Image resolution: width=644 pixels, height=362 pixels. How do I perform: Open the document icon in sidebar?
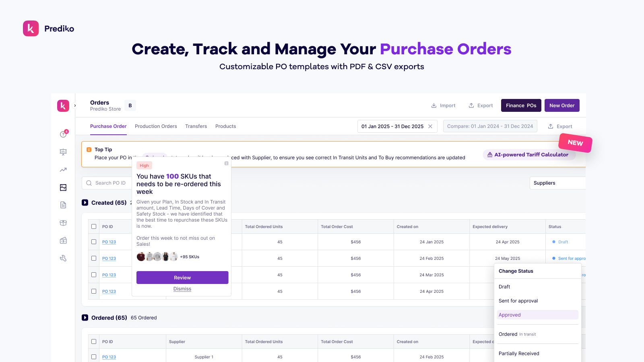pyautogui.click(x=63, y=205)
